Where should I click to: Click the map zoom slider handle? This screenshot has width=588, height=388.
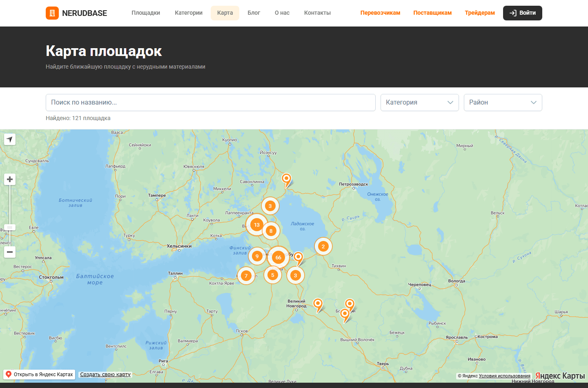[x=10, y=227]
